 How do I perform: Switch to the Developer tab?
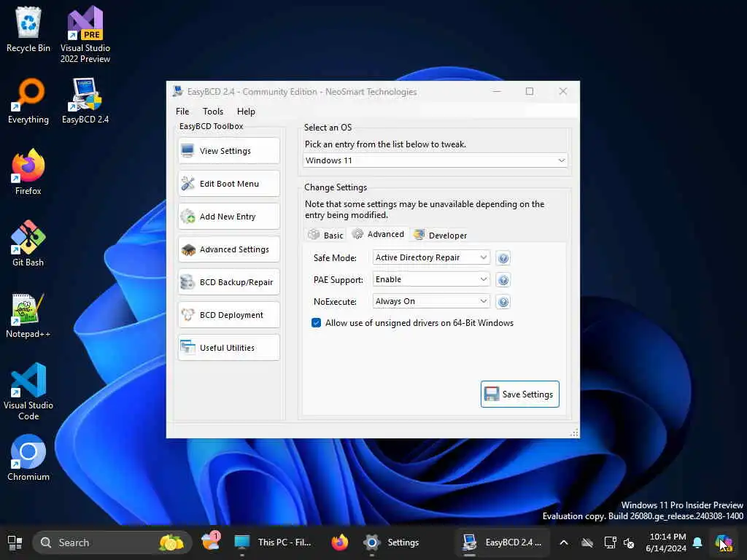coord(440,236)
